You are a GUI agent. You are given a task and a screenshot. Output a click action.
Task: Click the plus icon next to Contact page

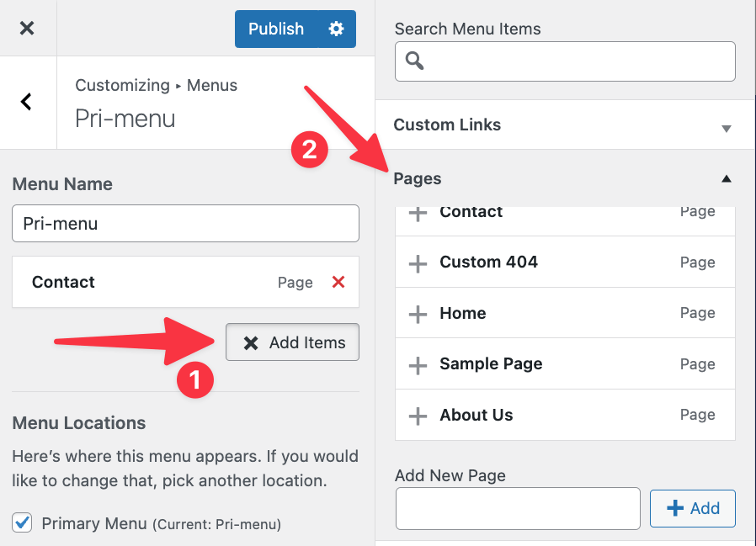(x=418, y=213)
